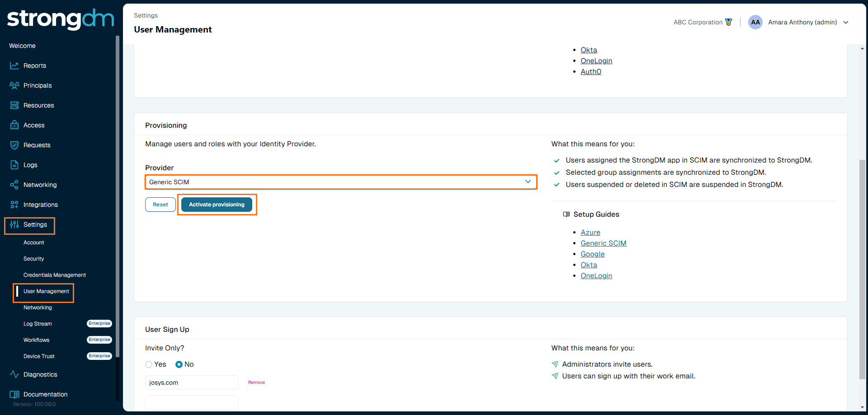Select No for Invite Only

(179, 364)
